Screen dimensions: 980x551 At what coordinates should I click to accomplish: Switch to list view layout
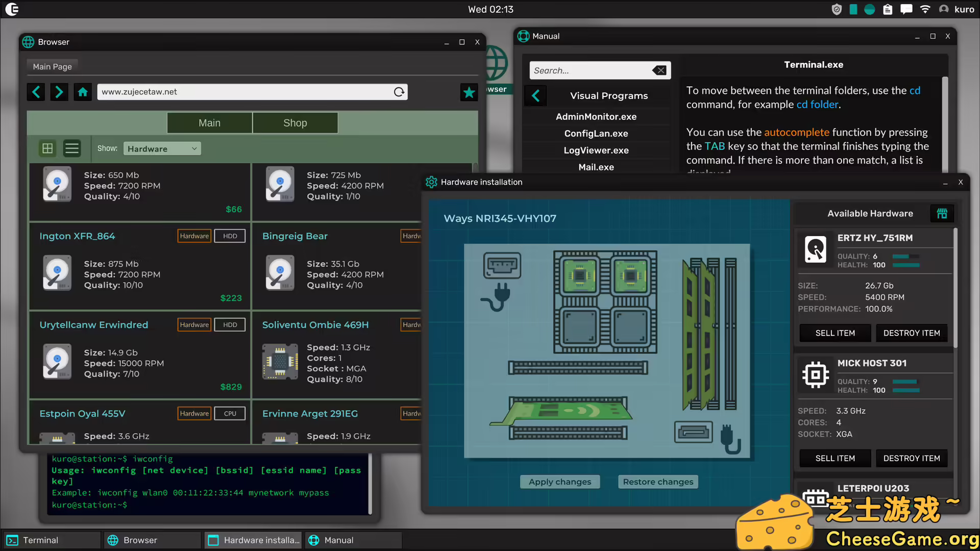(72, 148)
